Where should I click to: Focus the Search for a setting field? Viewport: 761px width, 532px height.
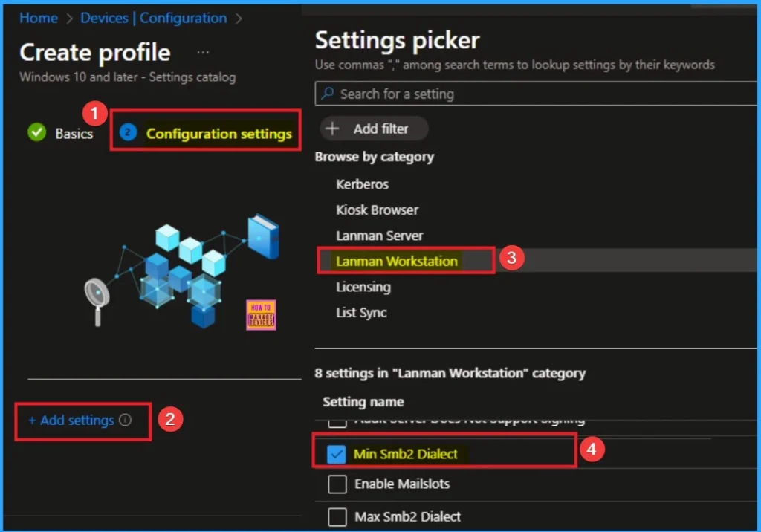pos(535,94)
